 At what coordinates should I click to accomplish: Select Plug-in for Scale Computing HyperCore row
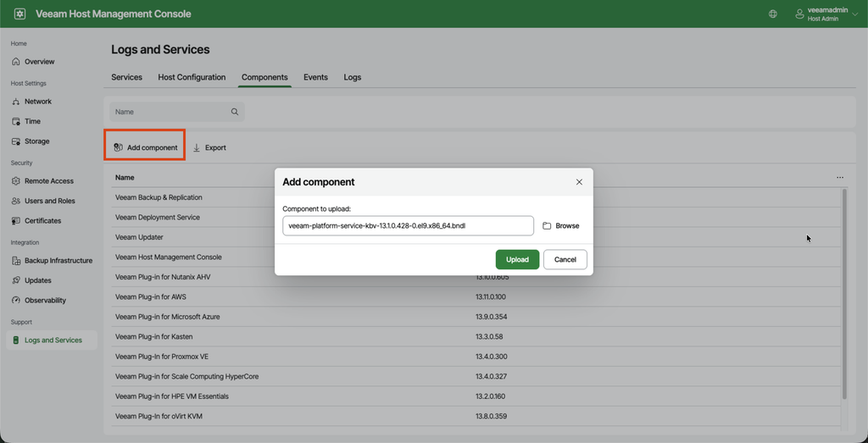pyautogui.click(x=476, y=377)
